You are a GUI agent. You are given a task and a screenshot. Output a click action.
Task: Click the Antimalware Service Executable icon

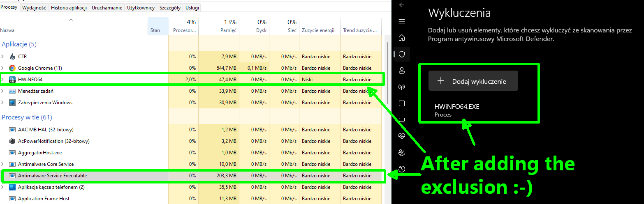coord(12,176)
